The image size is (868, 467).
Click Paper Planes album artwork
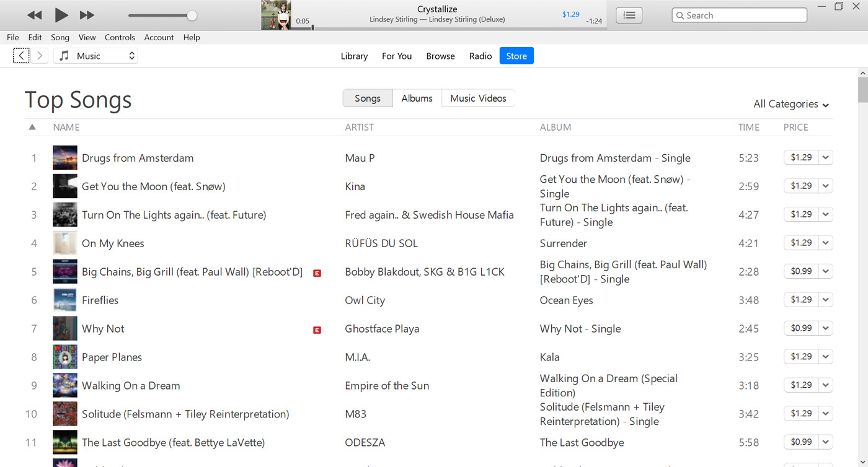65,357
